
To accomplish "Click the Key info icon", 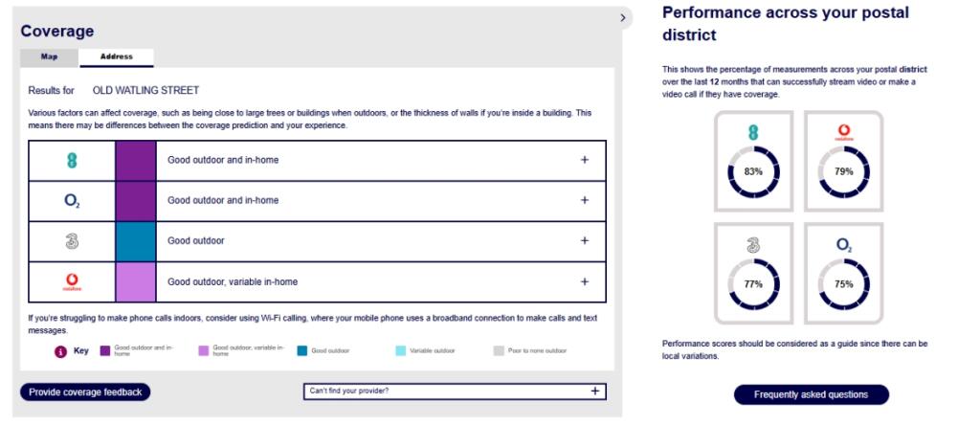I will (x=60, y=351).
